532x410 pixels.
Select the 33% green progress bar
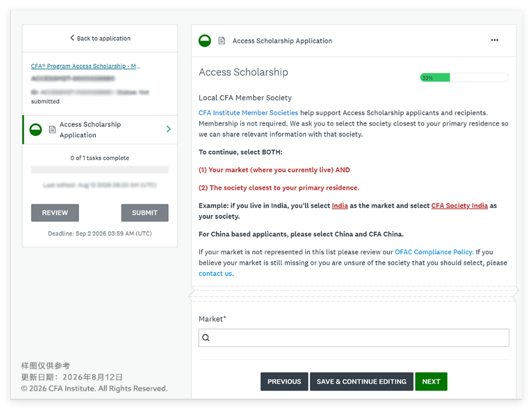[x=464, y=77]
